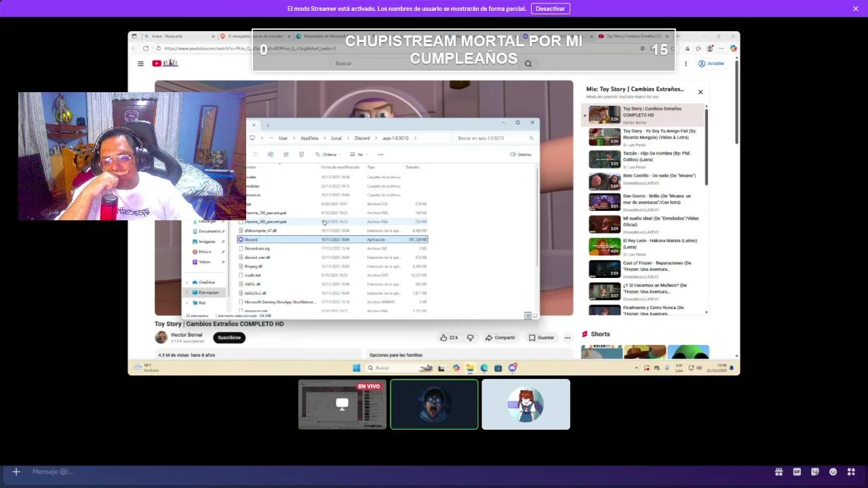Image resolution: width=868 pixels, height=488 pixels.
Task: Like the video with 22 k thumbs-up
Action: point(449,338)
